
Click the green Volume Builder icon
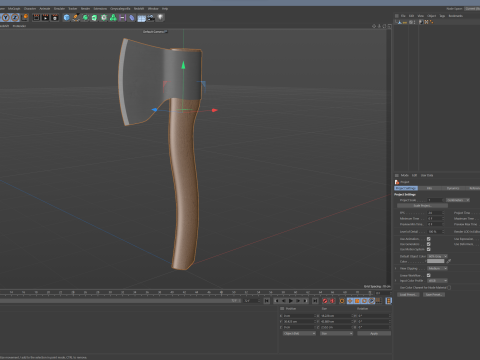click(x=113, y=17)
